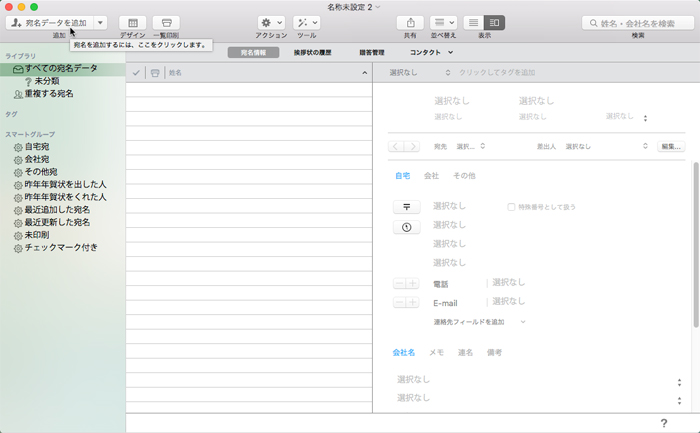Click the 編集... button for sender
This screenshot has width=700, height=433.
[x=670, y=147]
